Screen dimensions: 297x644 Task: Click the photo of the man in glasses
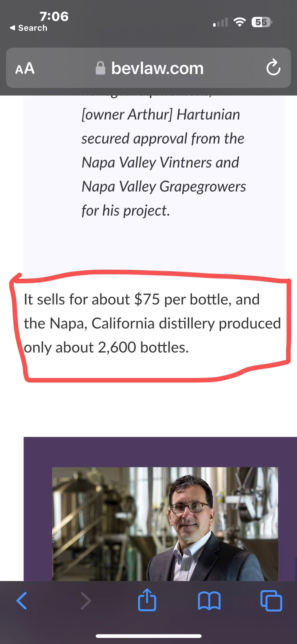click(165, 524)
